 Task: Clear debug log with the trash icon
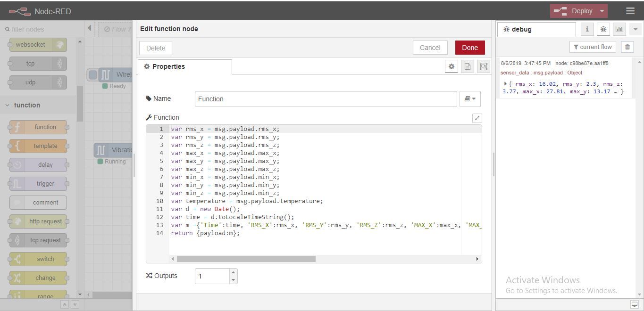click(x=627, y=47)
